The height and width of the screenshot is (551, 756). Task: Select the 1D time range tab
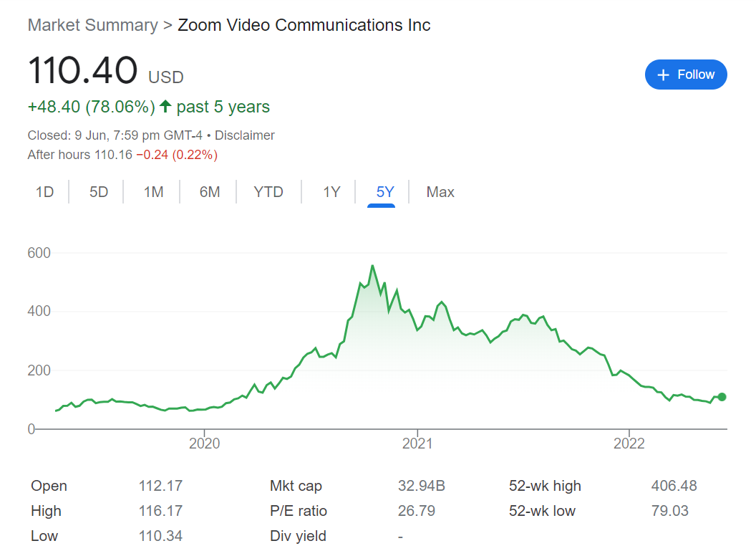[x=45, y=192]
